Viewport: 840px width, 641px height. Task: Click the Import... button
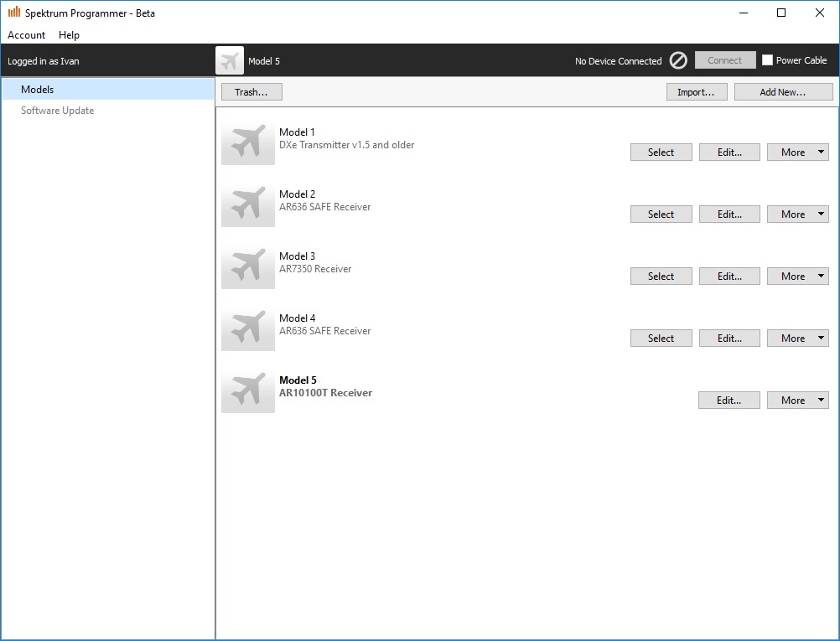tap(696, 92)
